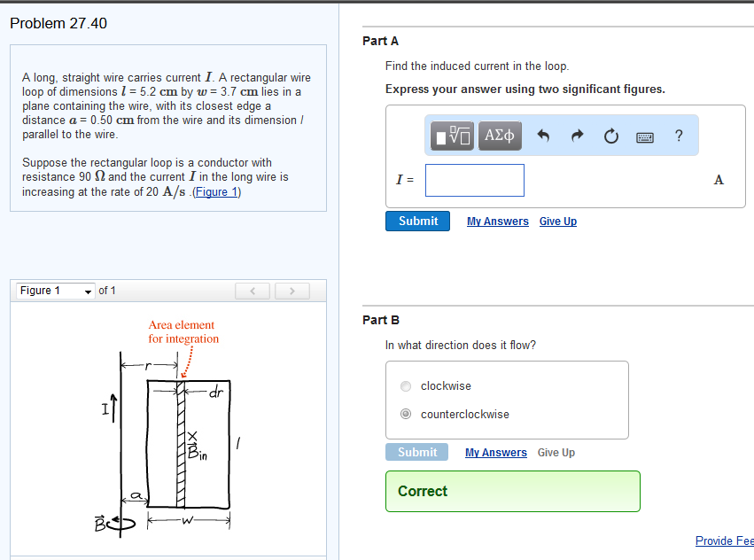Image resolution: width=754 pixels, height=560 pixels.
Task: Open equation editor help with question mark icon
Action: (678, 135)
